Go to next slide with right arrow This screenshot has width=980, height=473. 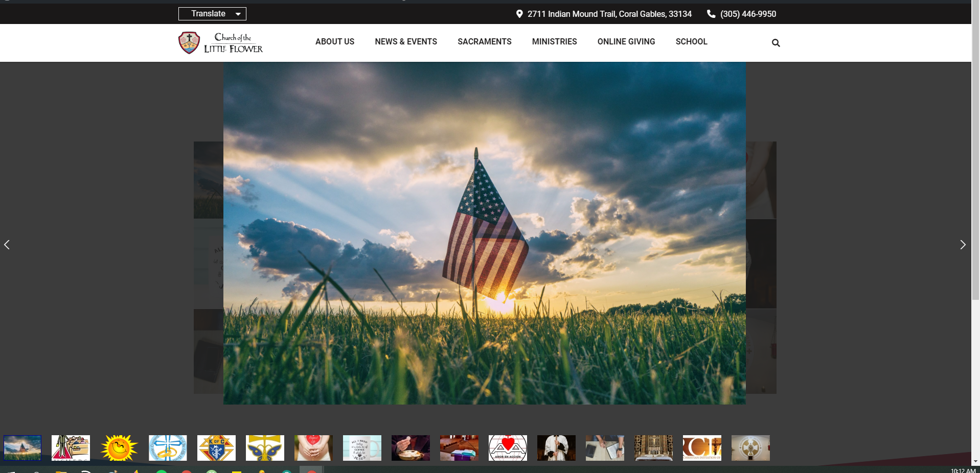pyautogui.click(x=963, y=245)
